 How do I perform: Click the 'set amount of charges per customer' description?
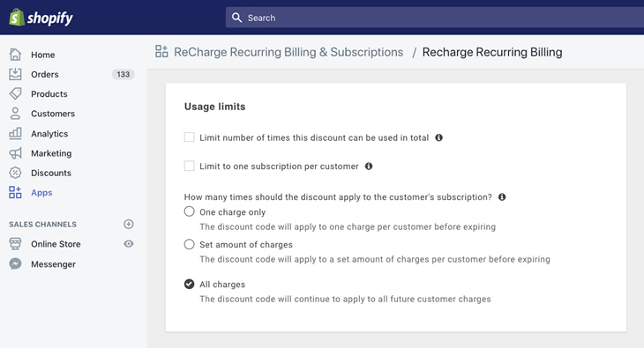[375, 259]
